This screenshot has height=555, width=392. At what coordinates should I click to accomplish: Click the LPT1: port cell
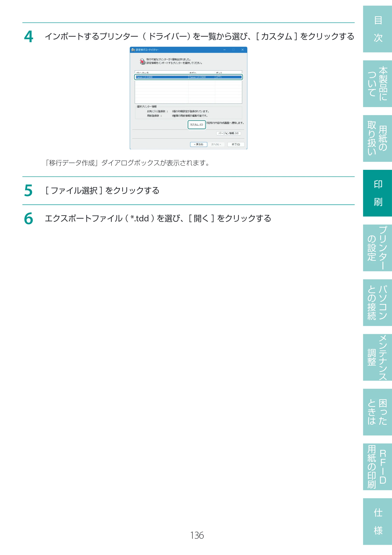point(228,77)
